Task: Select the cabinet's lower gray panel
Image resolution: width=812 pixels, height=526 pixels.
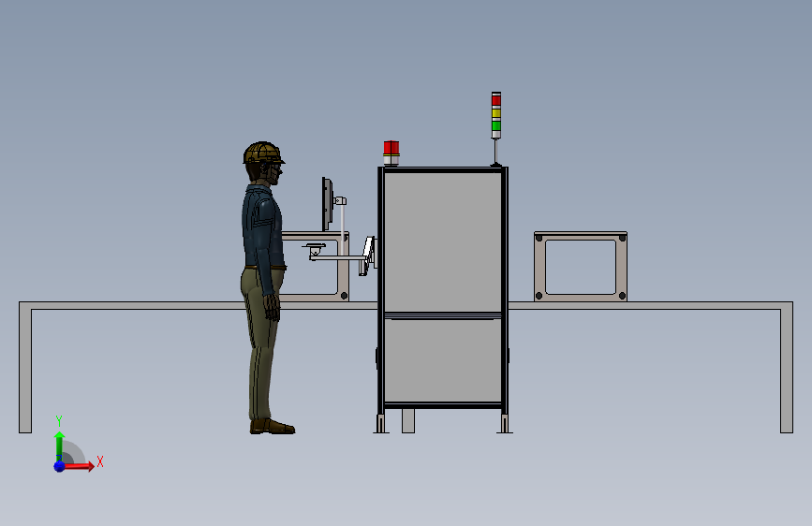Action: point(442,360)
